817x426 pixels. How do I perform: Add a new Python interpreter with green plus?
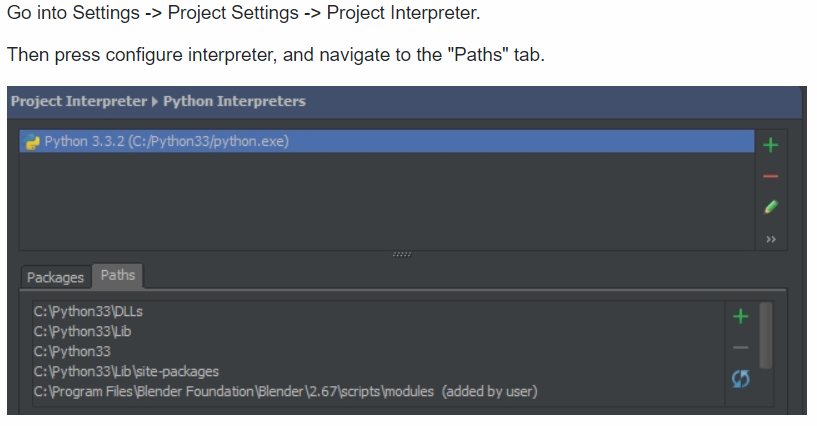[770, 145]
